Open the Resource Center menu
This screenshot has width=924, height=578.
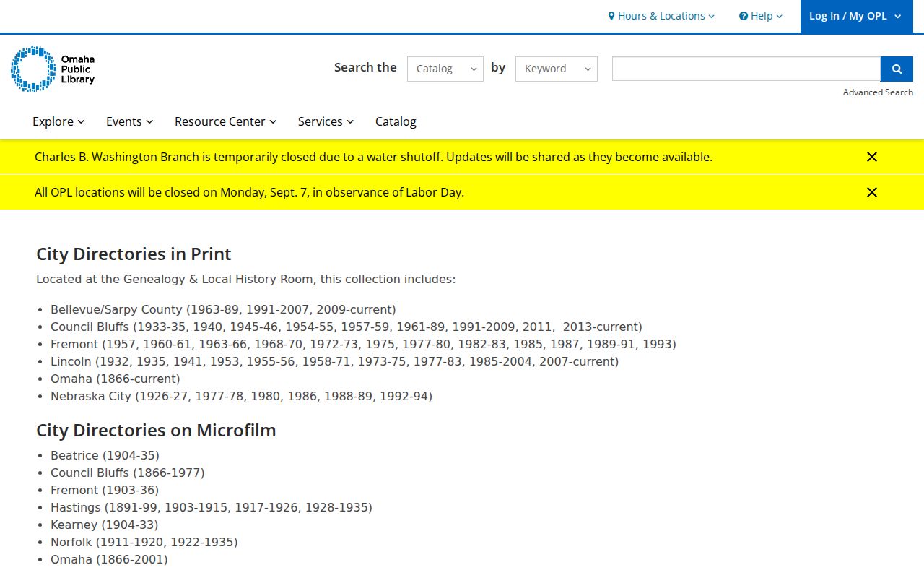(226, 121)
